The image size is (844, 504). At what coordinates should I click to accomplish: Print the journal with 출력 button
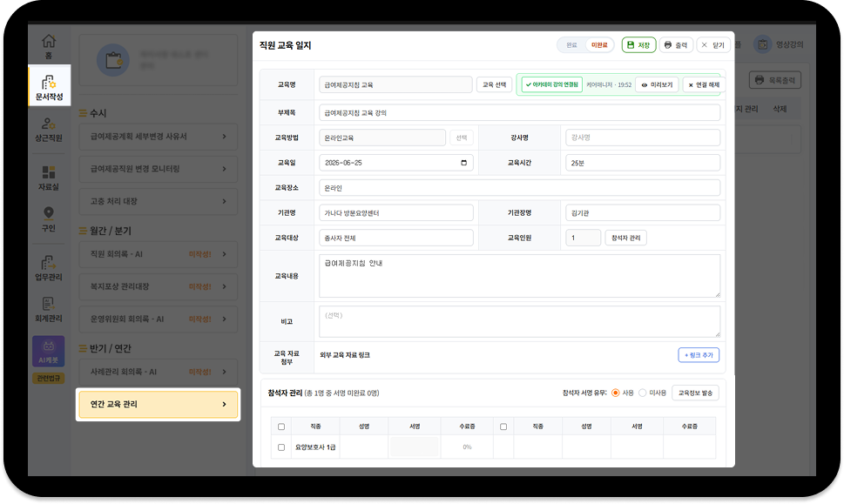tap(676, 45)
